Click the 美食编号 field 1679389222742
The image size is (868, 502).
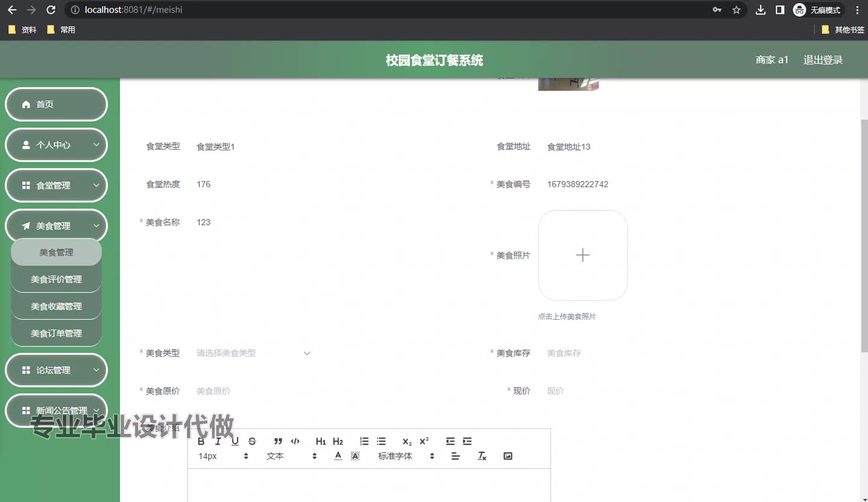(x=603, y=184)
